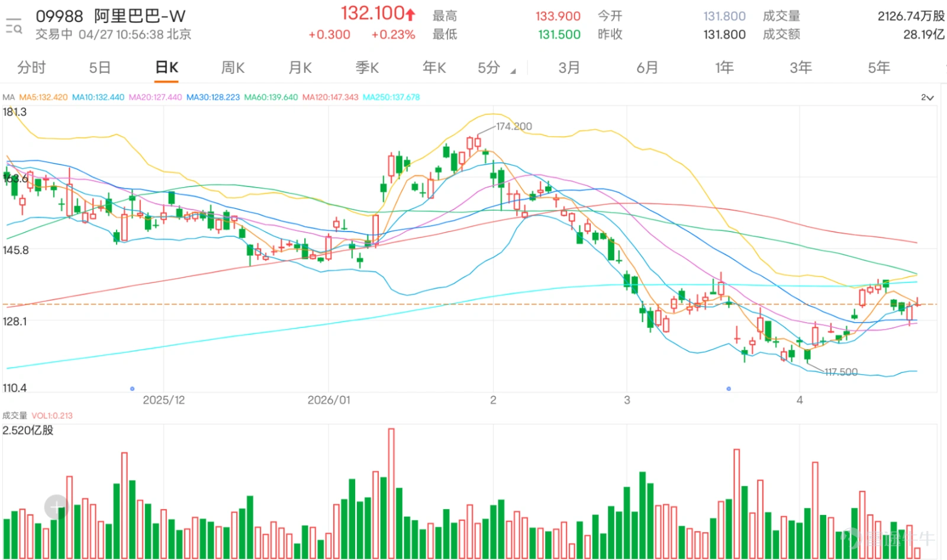
Task: Click the MA60:139.640 indicator label
Action: [x=271, y=97]
